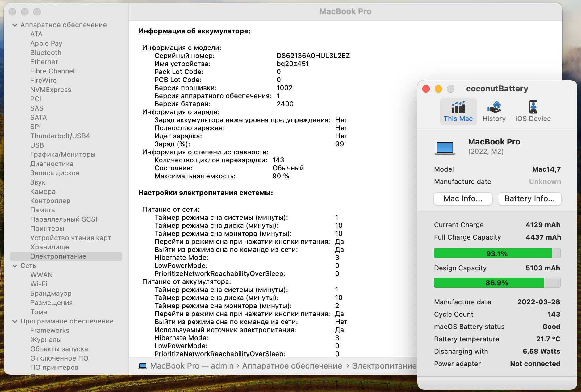Screen dimensions: 581x392
Task: Select Графика/Мониторы in sidebar
Action: tap(63, 155)
